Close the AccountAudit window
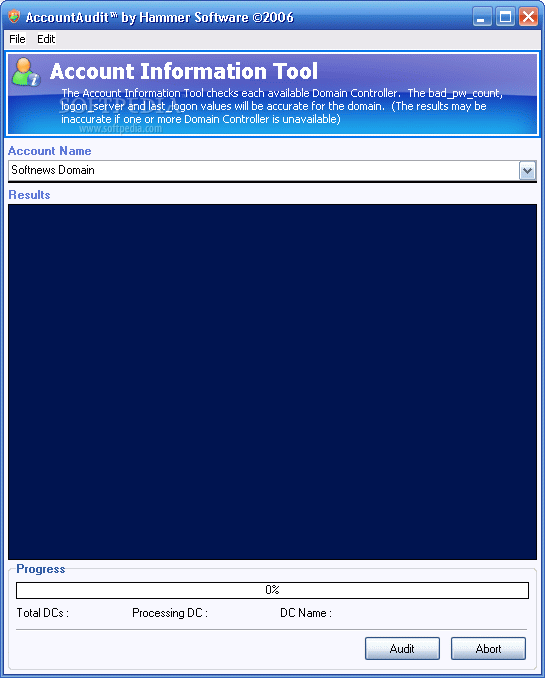 point(529,17)
